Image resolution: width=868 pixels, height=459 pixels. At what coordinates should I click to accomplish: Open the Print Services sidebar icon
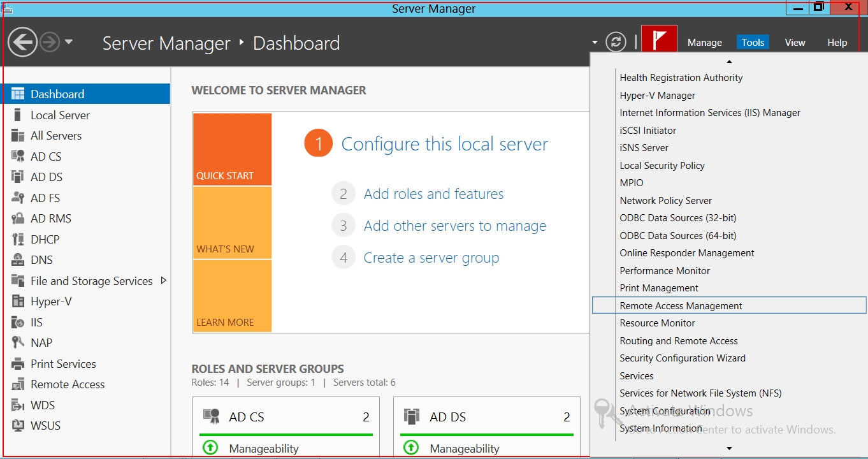pyautogui.click(x=18, y=364)
